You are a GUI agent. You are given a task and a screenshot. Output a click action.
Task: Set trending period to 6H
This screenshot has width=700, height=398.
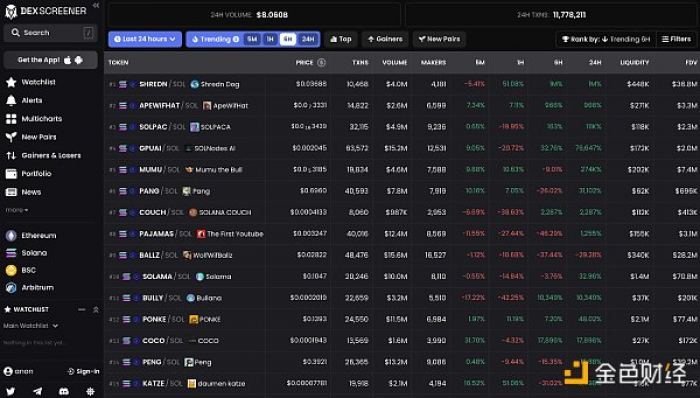[288, 39]
